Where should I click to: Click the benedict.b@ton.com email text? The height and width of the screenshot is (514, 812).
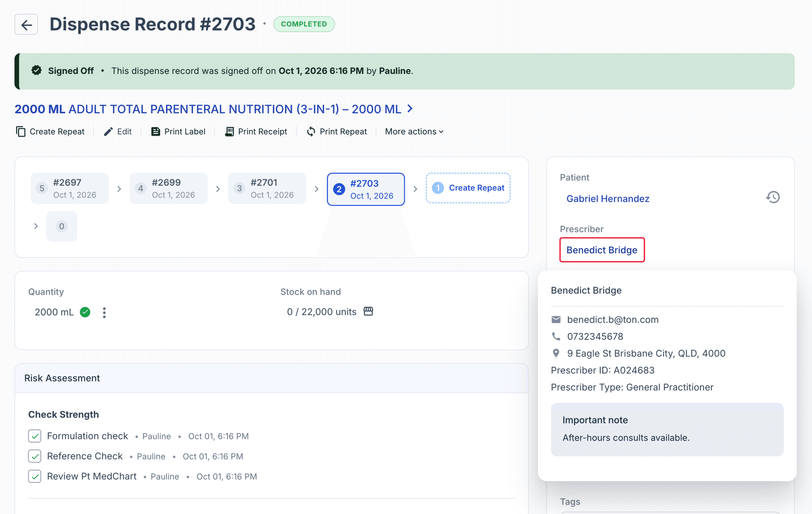(613, 320)
